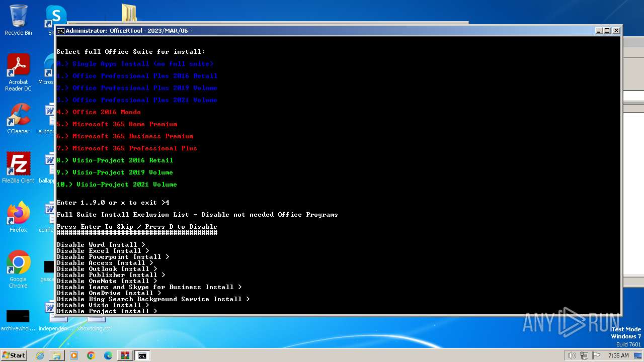Click the 7:35 AM system clock

[x=618, y=355]
